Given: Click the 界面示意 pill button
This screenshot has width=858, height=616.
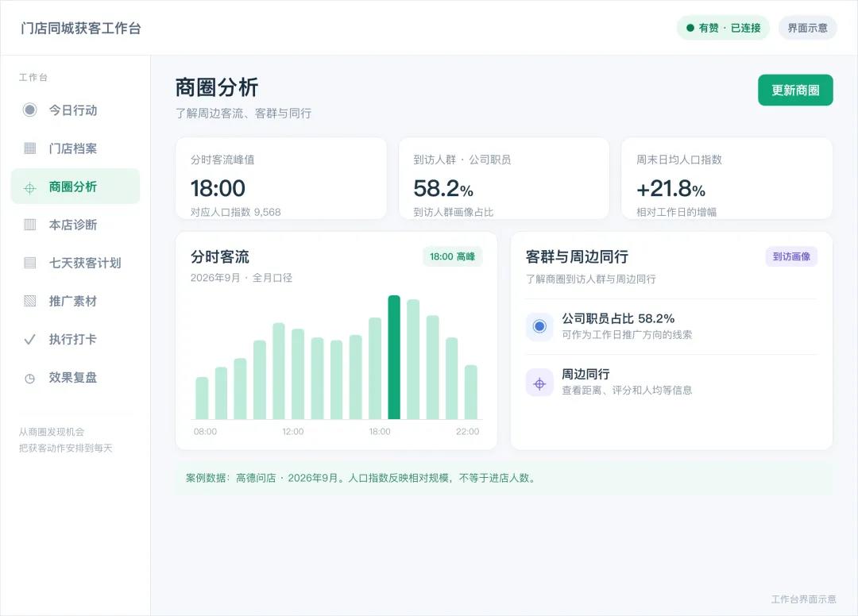Looking at the screenshot, I should click(807, 28).
